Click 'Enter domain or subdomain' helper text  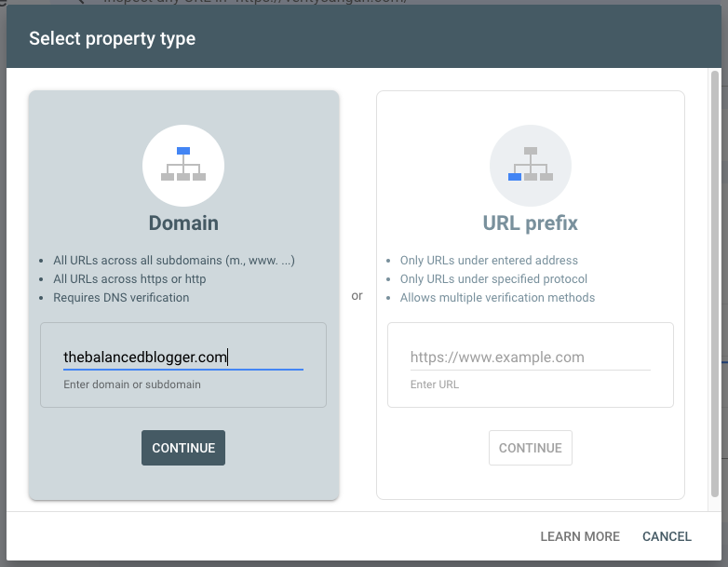pos(131,384)
